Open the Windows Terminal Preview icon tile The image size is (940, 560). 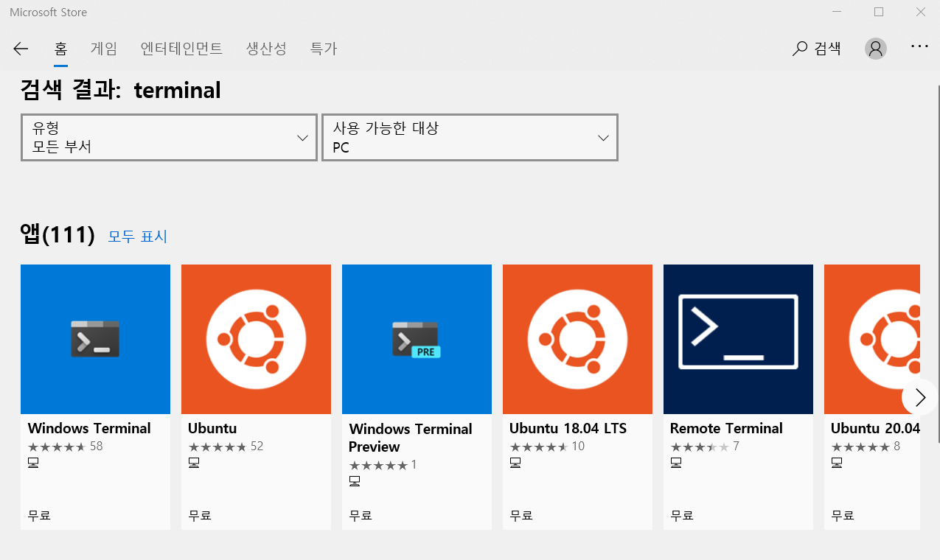[417, 339]
